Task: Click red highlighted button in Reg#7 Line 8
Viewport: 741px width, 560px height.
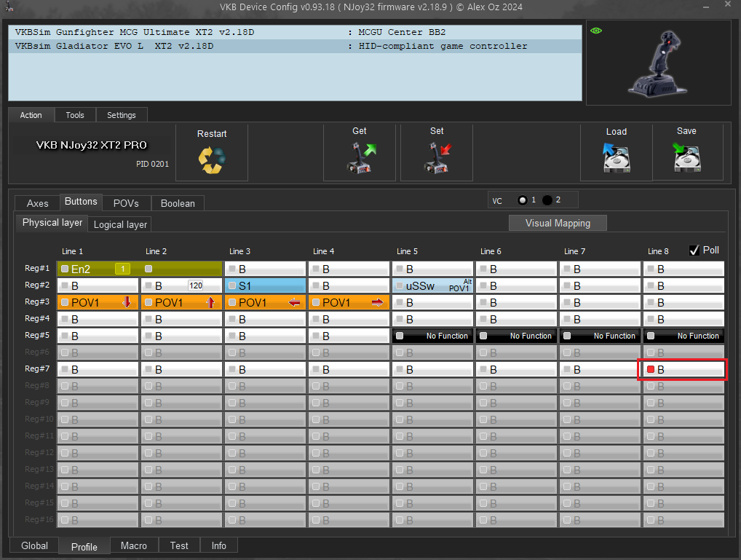Action: pyautogui.click(x=683, y=369)
